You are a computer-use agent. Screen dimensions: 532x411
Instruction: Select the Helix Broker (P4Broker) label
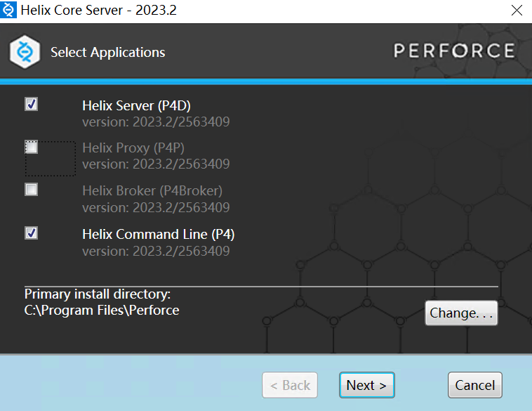pyautogui.click(x=152, y=190)
